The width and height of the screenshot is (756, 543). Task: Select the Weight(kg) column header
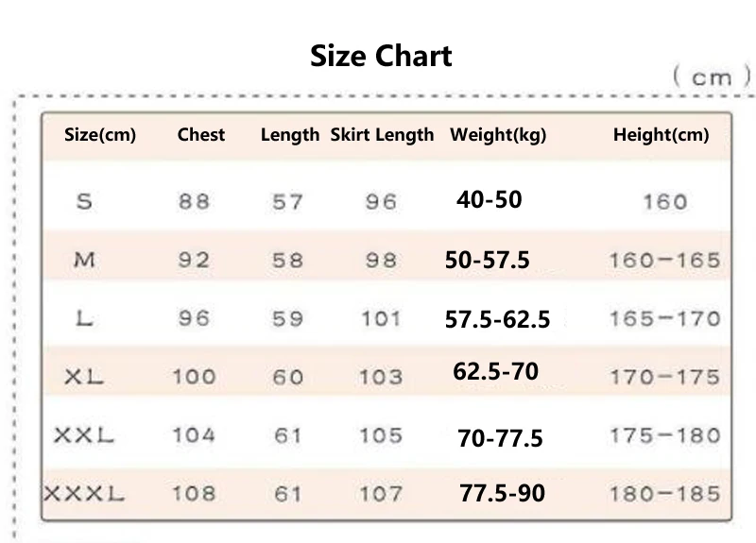point(498,135)
